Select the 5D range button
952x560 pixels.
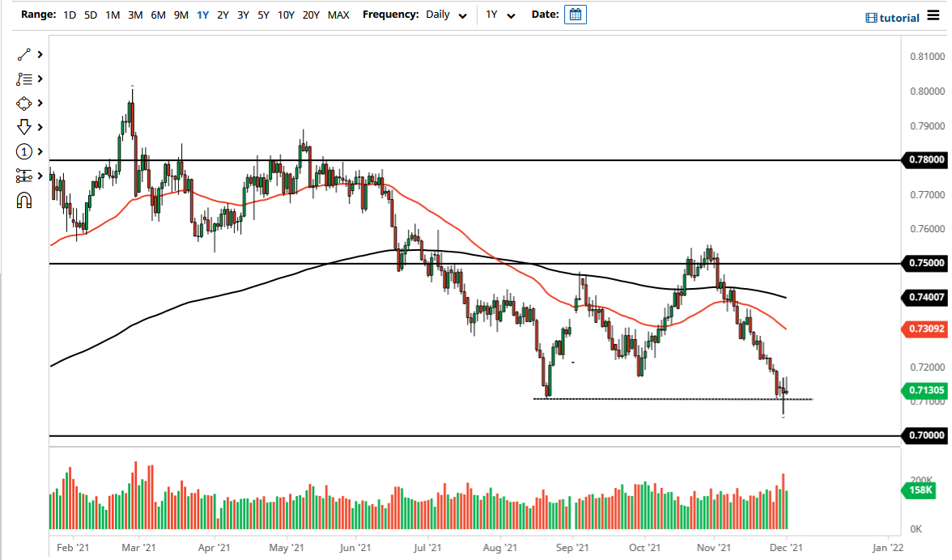coord(90,15)
